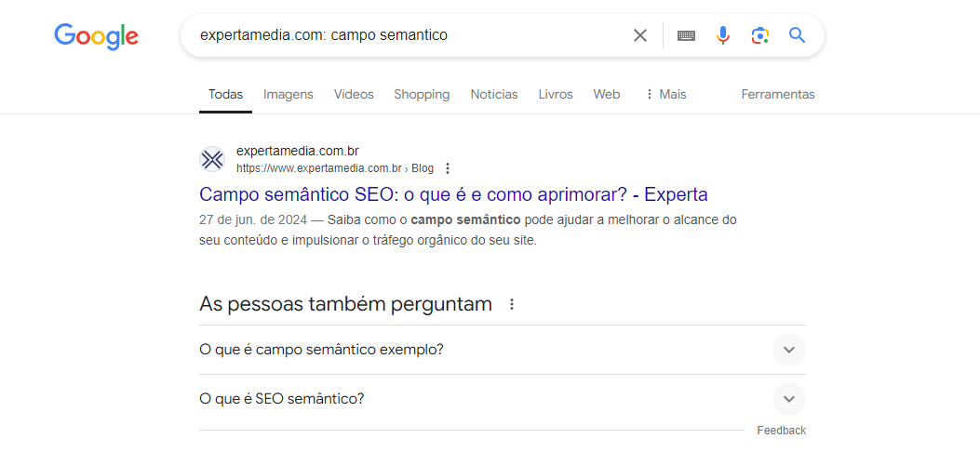Open the Mais dropdown menu
980x465 pixels.
(665, 94)
